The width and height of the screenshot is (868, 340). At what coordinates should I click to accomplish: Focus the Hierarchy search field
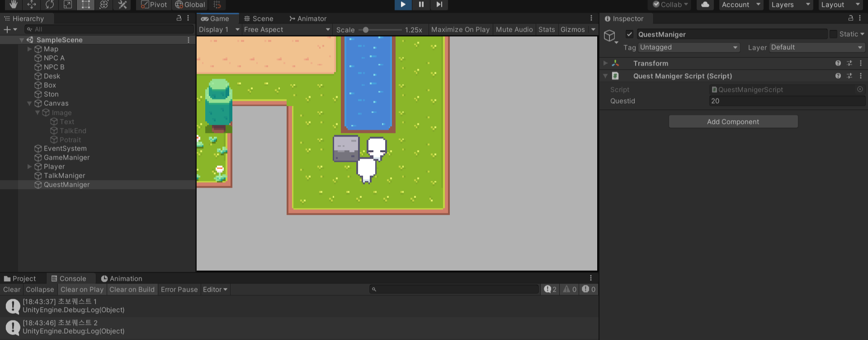click(109, 29)
